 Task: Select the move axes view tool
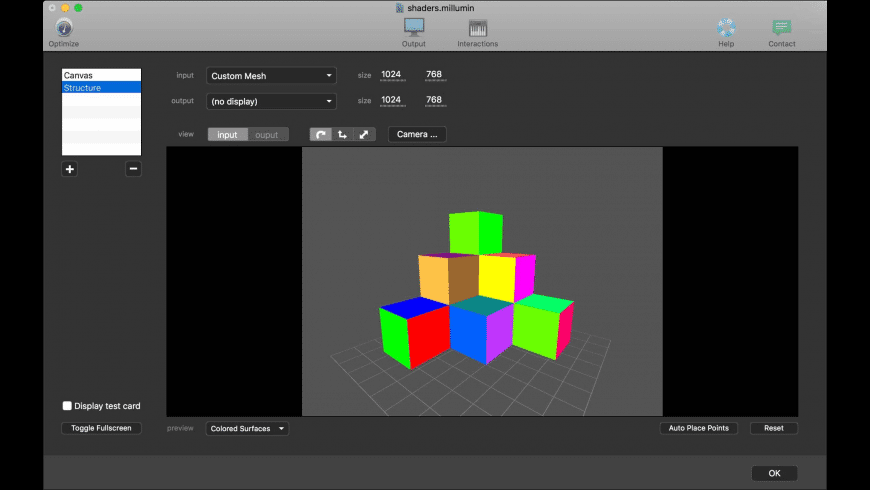tap(342, 134)
